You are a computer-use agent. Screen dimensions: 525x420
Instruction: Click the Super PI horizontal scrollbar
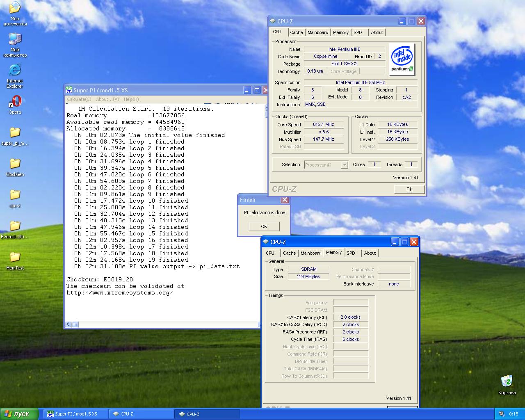pyautogui.click(x=162, y=324)
